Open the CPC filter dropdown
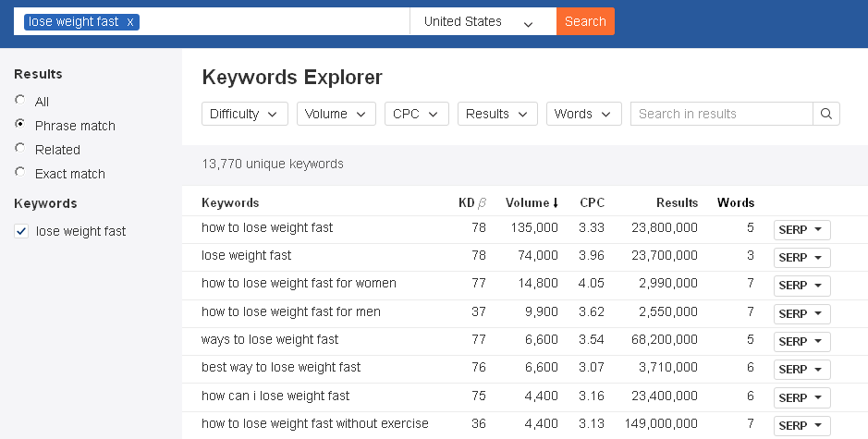 click(416, 114)
